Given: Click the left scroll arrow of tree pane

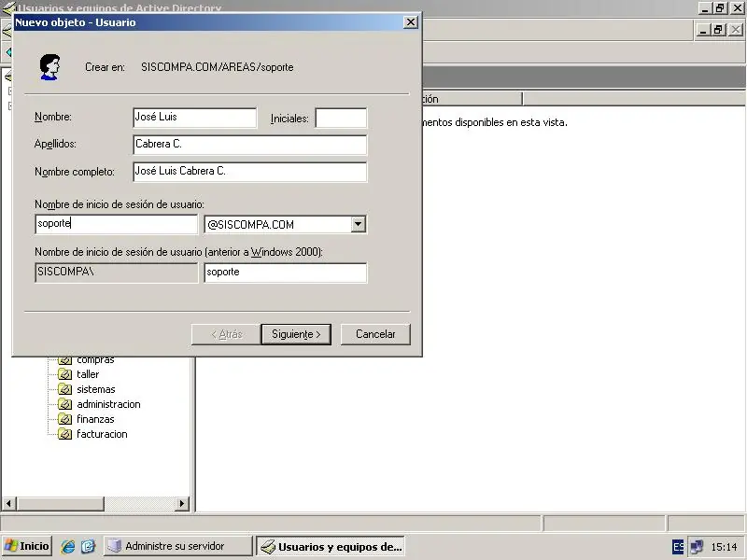Looking at the screenshot, I should tap(9, 503).
